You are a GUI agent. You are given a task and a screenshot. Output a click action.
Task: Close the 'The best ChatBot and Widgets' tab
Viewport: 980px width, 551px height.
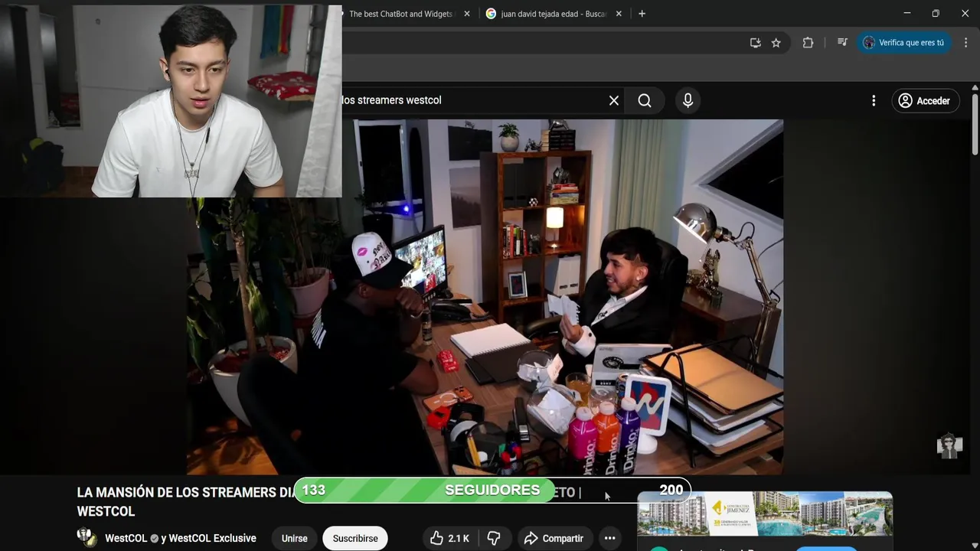467,14
